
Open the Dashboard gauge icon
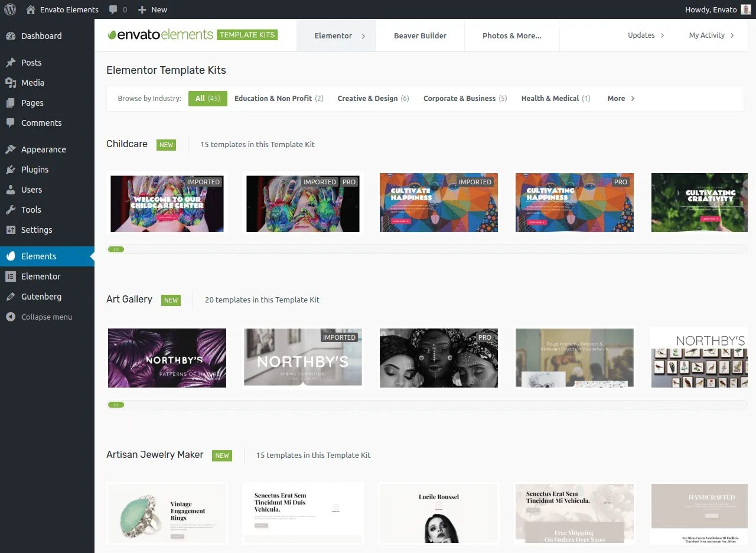coord(10,36)
